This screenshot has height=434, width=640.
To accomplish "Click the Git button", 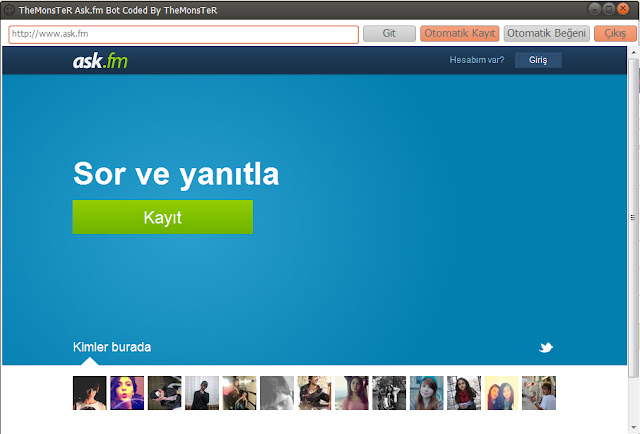I will [x=389, y=33].
